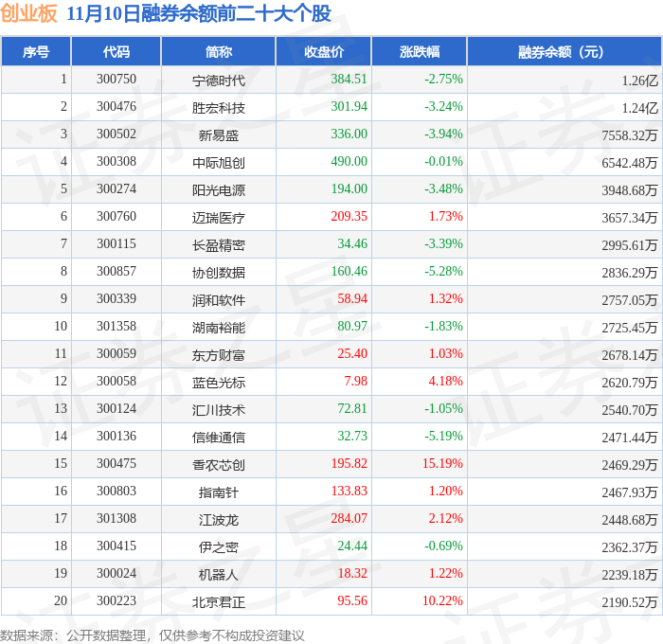Select the stock name 湖南裕能
This screenshot has width=663, height=644.
219,328
